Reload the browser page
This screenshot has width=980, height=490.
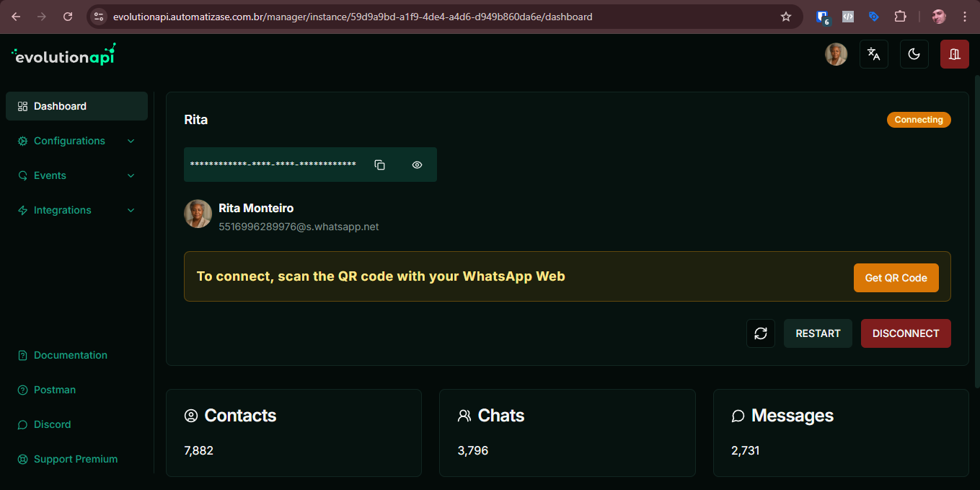(68, 17)
